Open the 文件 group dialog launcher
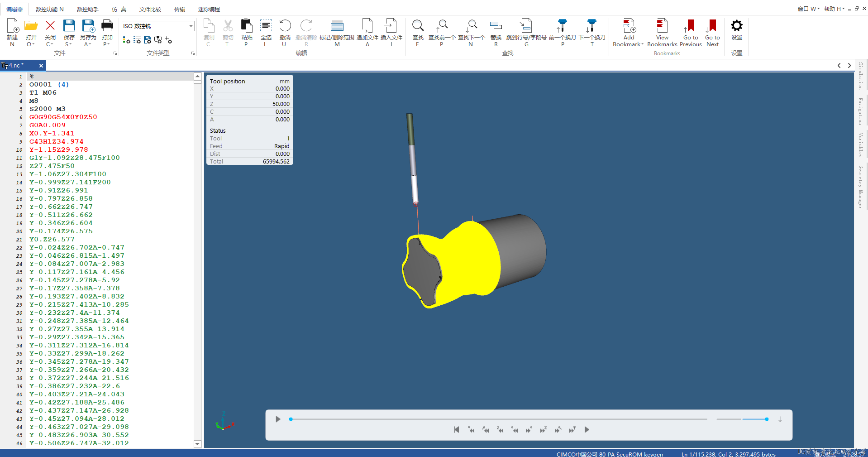Screen dimensions: 868x457 (115, 53)
